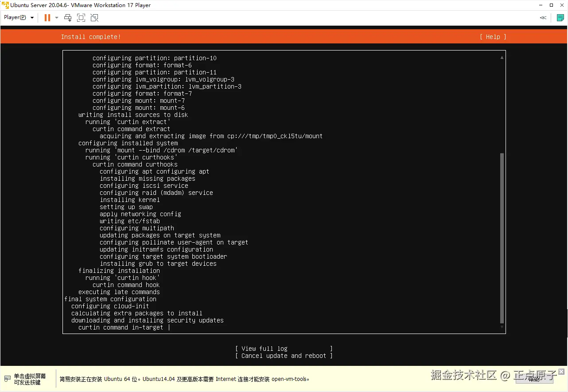
Task: Click the 'apply networking config' line
Action: pyautogui.click(x=140, y=214)
